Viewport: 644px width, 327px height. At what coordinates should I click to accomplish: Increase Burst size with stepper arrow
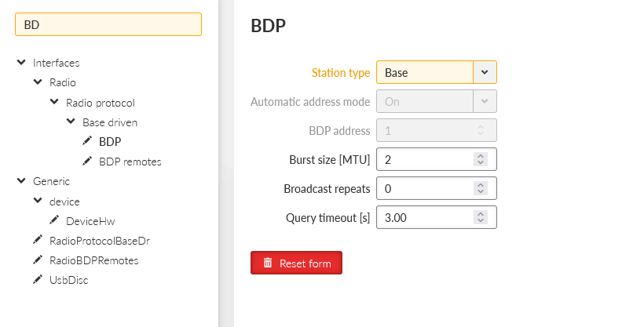pos(481,156)
